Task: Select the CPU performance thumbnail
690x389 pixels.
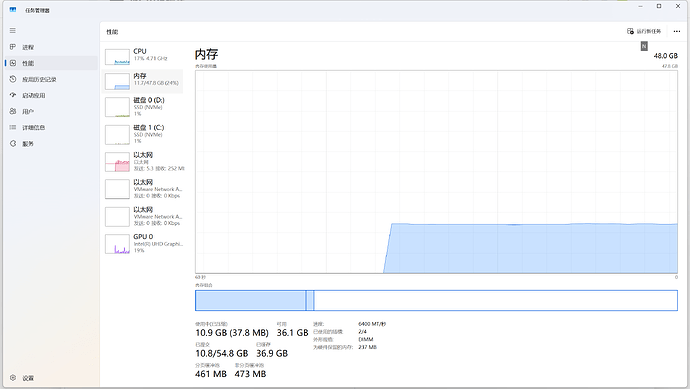Action: 143,56
